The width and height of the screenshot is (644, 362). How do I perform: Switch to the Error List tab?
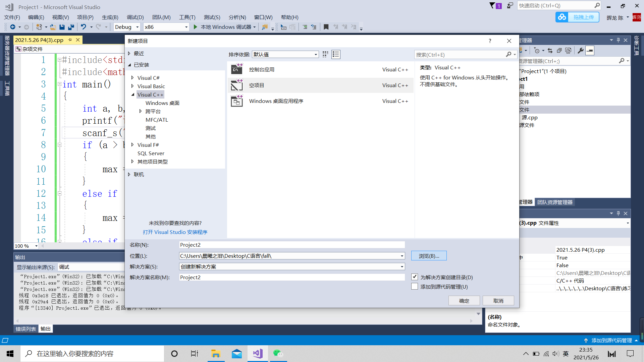pyautogui.click(x=26, y=329)
